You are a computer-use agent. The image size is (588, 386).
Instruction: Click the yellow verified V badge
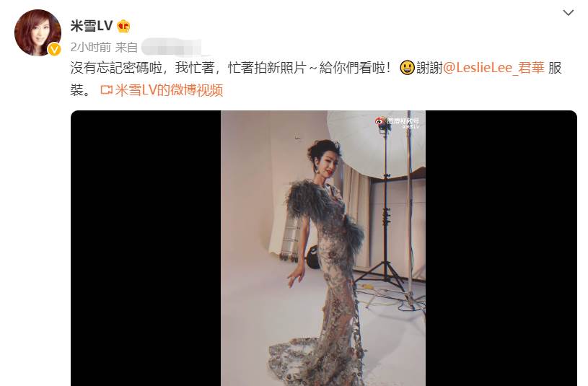54,49
